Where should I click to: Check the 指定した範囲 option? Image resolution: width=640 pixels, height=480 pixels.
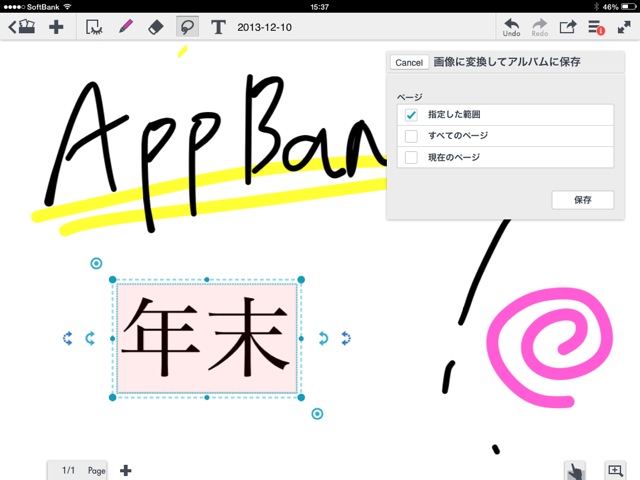(505, 115)
